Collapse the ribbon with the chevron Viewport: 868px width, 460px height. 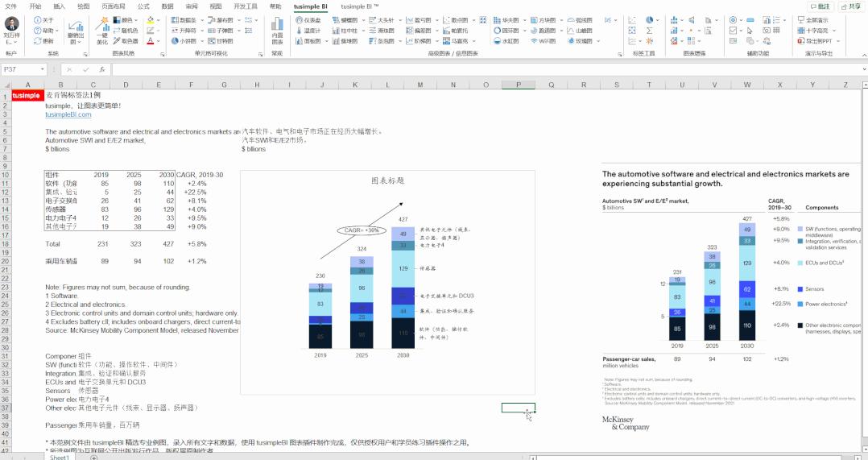pyautogui.click(x=864, y=54)
